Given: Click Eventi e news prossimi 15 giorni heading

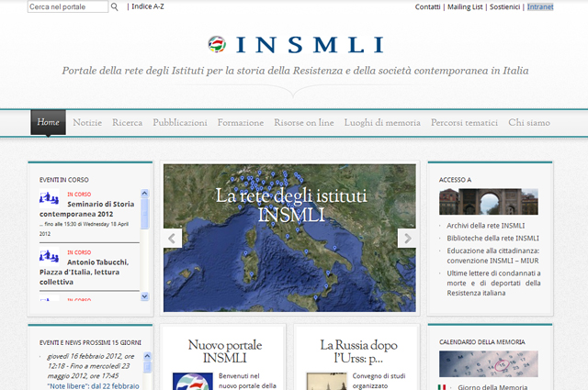Looking at the screenshot, I should point(90,343).
